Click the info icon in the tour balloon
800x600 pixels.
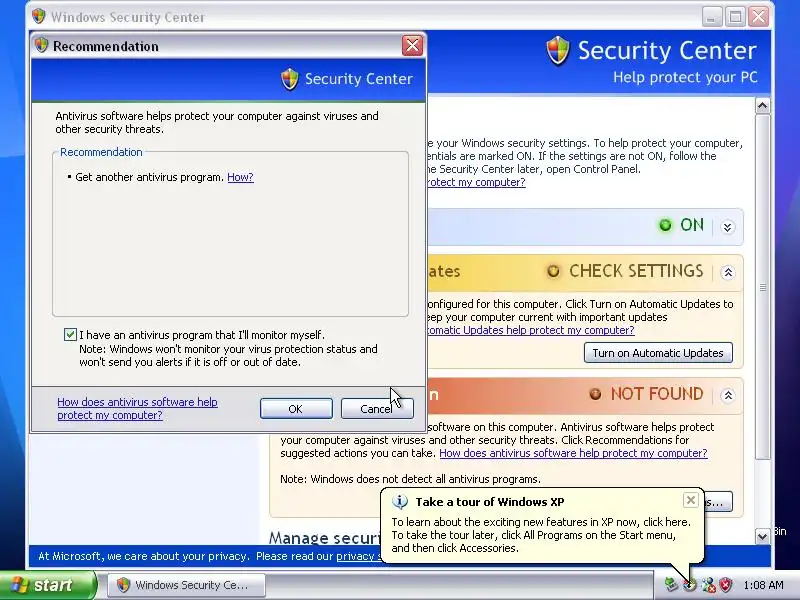click(x=399, y=502)
